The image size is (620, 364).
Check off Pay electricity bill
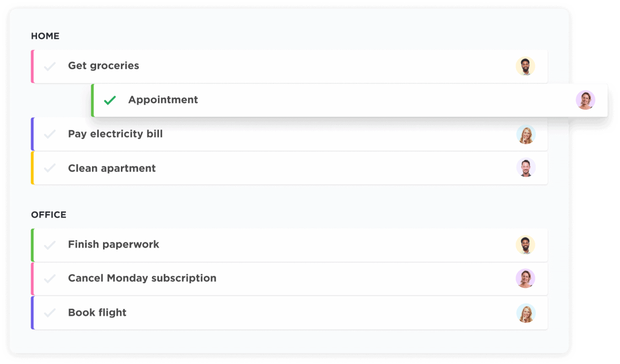point(50,134)
